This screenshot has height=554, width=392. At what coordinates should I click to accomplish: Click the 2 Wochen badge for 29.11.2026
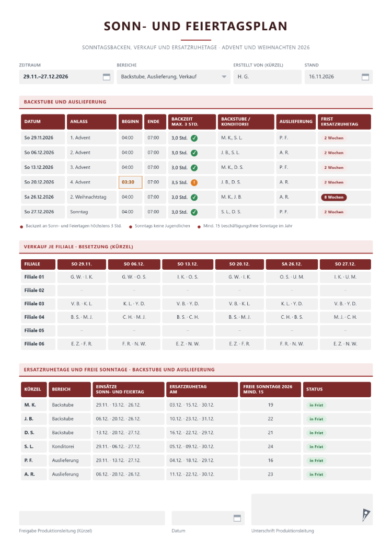333,138
